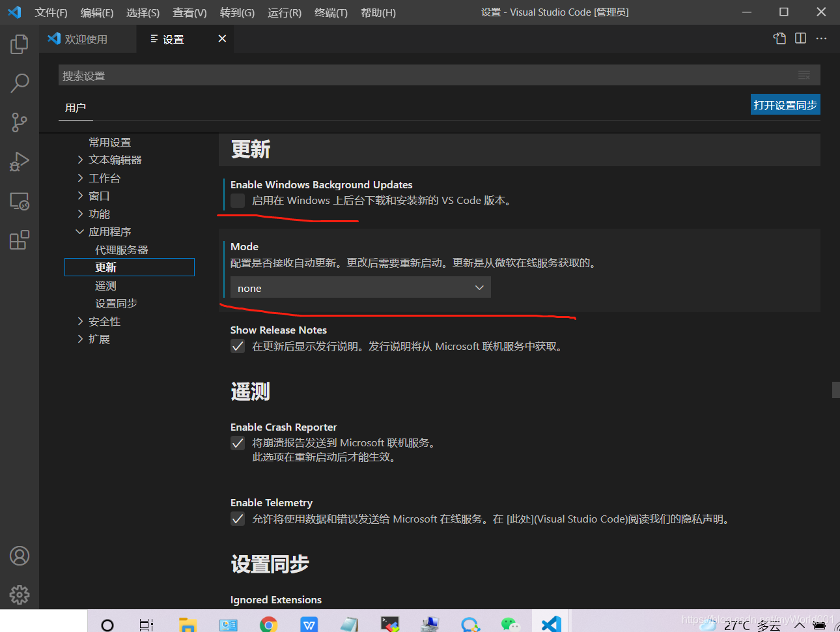Image resolution: width=840 pixels, height=632 pixels.
Task: Click the VS Code taskbar icon
Action: click(551, 624)
